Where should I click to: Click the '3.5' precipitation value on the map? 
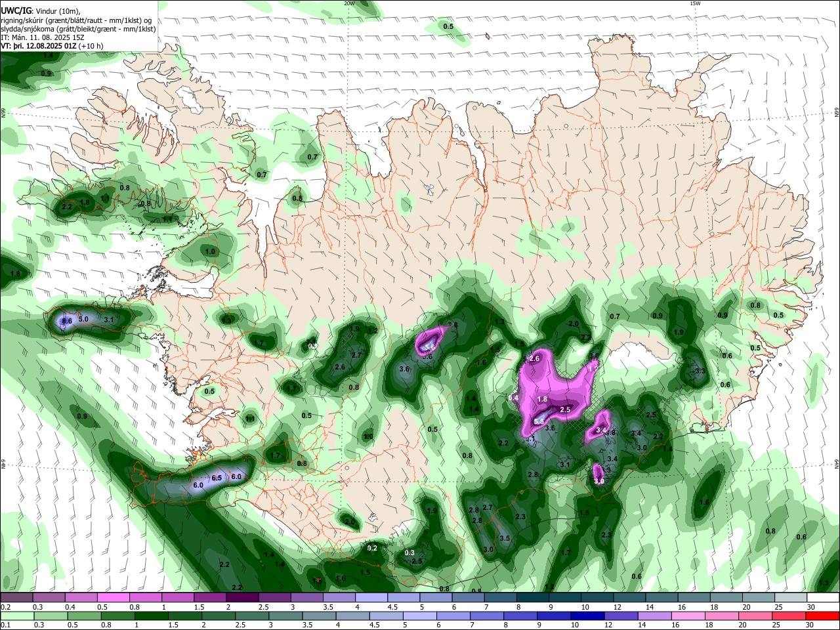(x=505, y=538)
